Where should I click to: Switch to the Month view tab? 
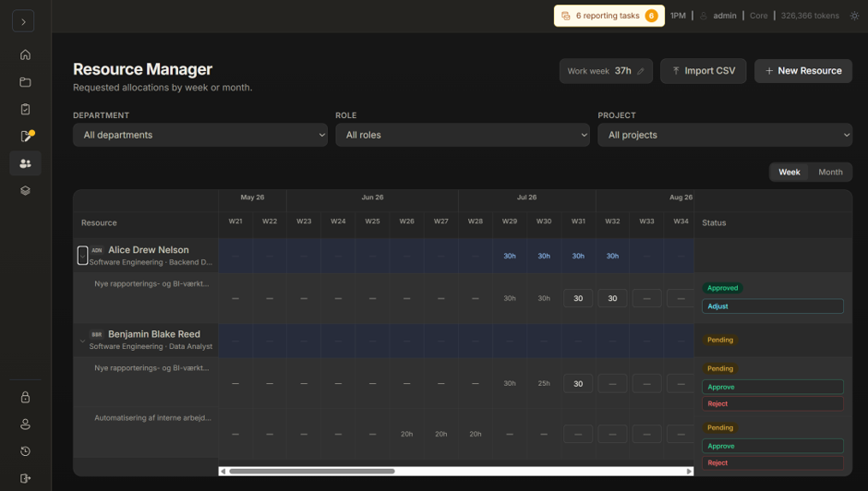coord(830,173)
